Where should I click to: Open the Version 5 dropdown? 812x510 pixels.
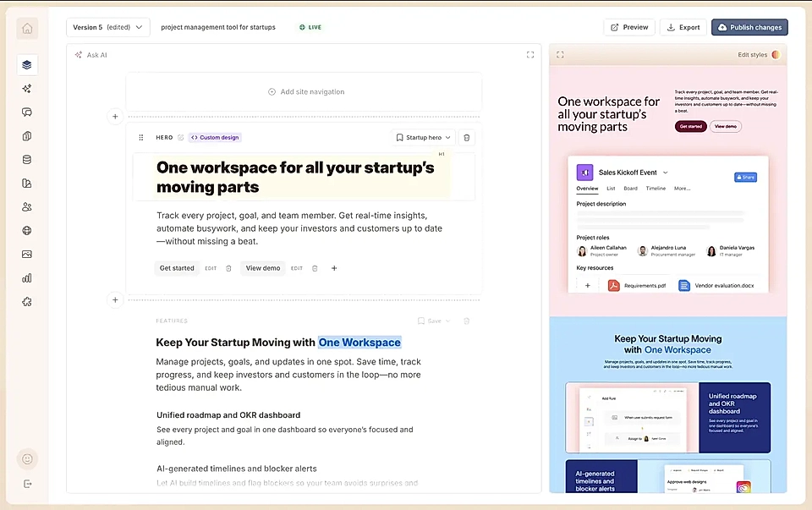point(107,27)
